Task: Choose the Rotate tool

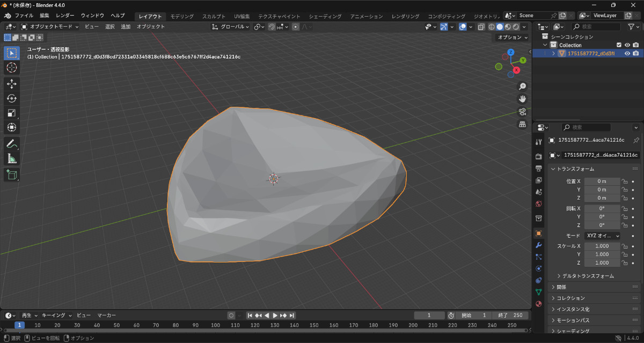Action: [x=12, y=98]
